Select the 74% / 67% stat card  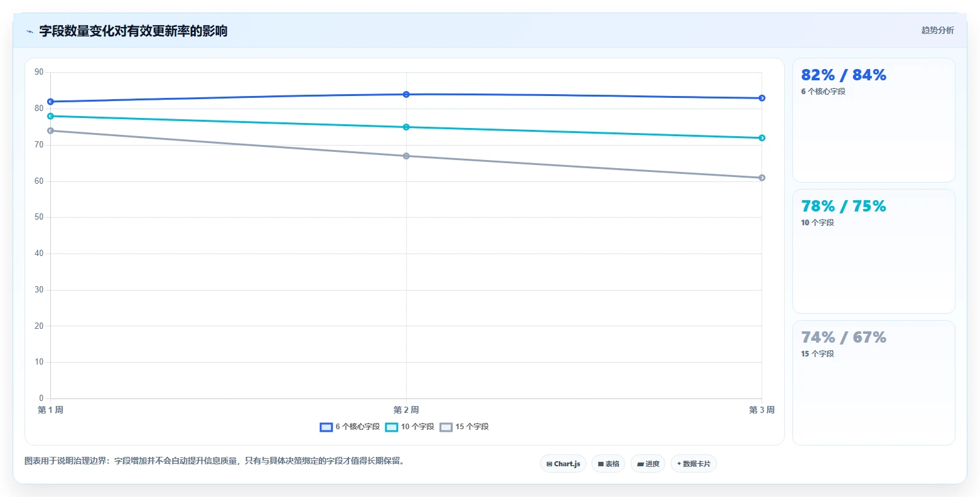(873, 383)
